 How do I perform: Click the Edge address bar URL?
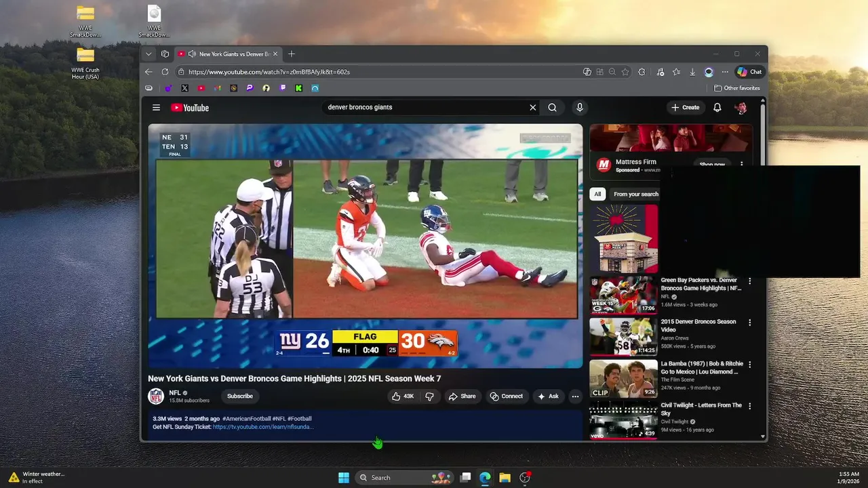tap(269, 72)
